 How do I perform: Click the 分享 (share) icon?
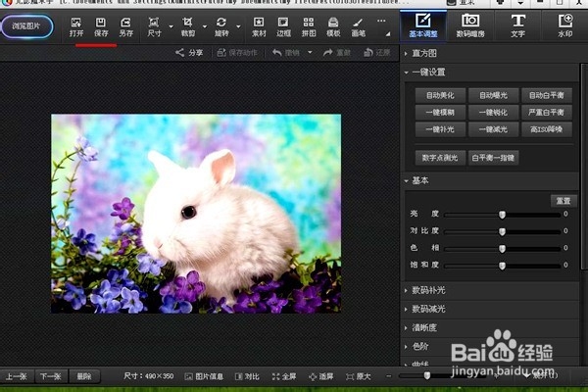point(179,53)
